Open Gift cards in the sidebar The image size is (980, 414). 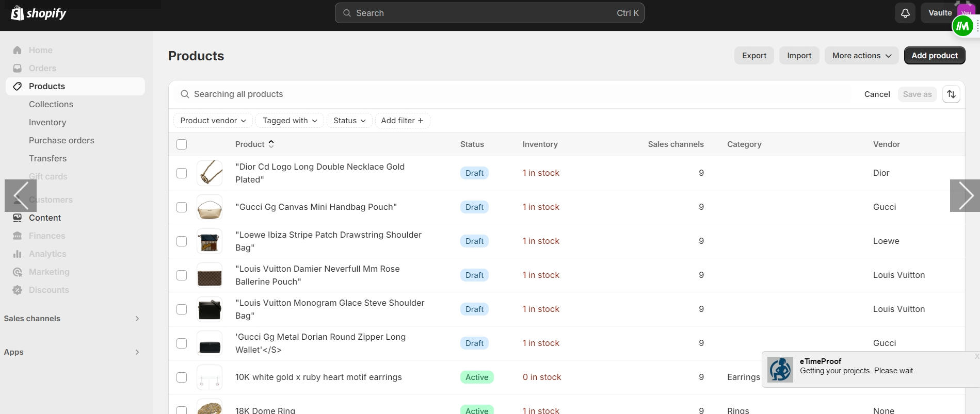point(48,176)
